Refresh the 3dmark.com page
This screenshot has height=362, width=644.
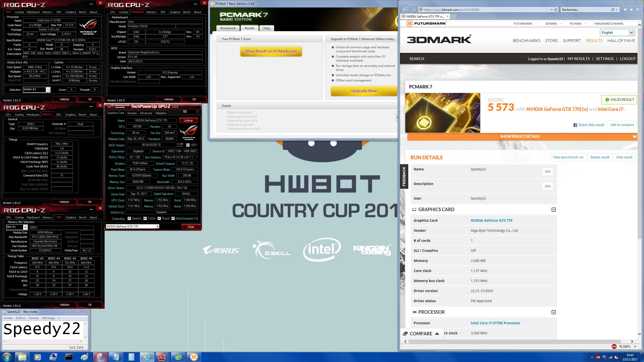click(556, 10)
